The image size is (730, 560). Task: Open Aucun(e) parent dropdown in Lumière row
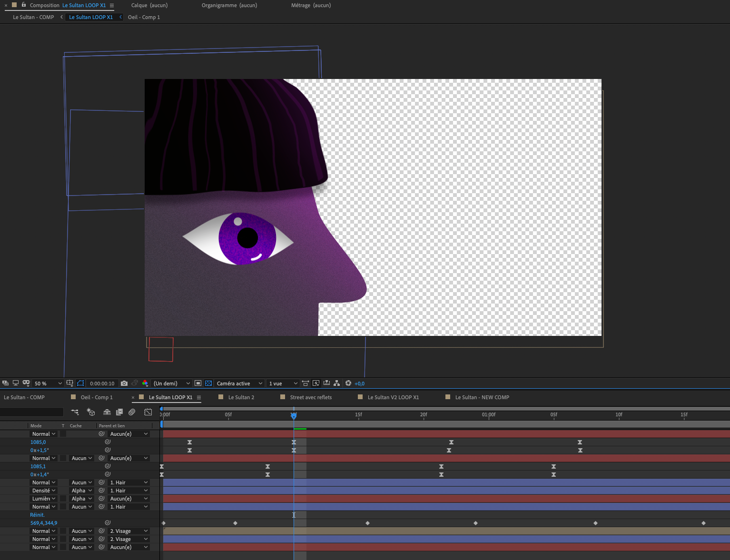point(128,499)
